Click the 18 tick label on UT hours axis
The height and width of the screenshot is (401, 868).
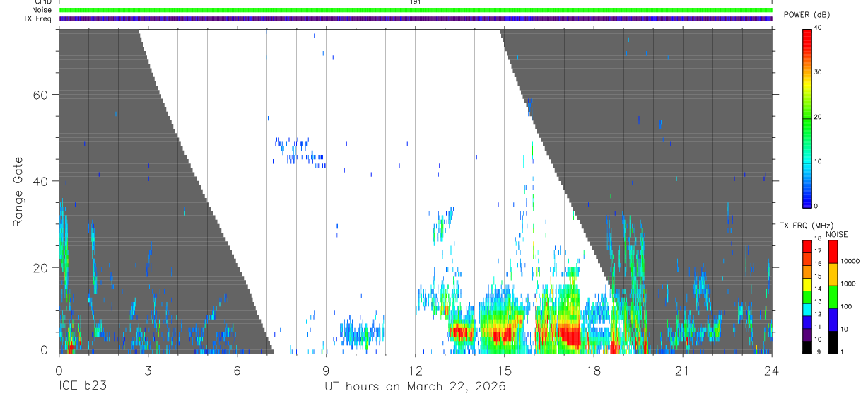(x=593, y=370)
